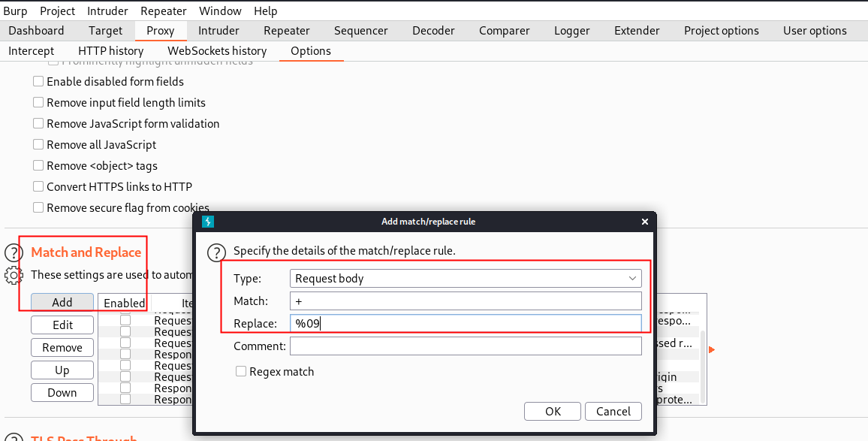The height and width of the screenshot is (441, 868).
Task: Close the Add match/replace rule dialog
Action: [644, 222]
